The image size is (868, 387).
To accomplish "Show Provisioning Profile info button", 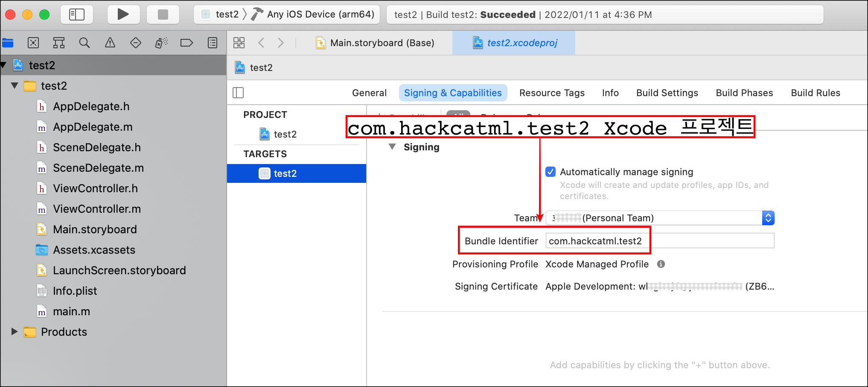I will coord(661,264).
